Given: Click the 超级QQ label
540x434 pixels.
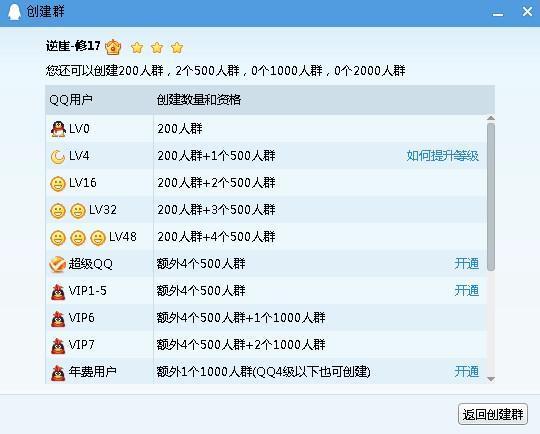Looking at the screenshot, I should (x=91, y=264).
